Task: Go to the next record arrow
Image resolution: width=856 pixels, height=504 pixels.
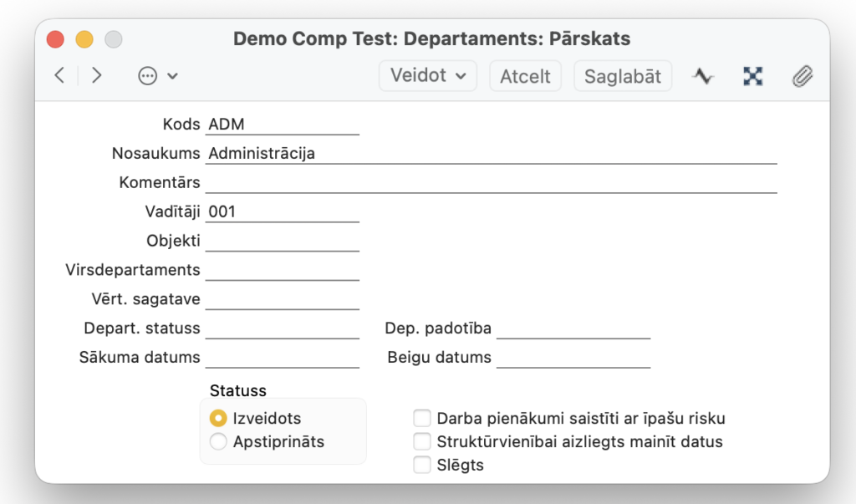Action: 97,75
